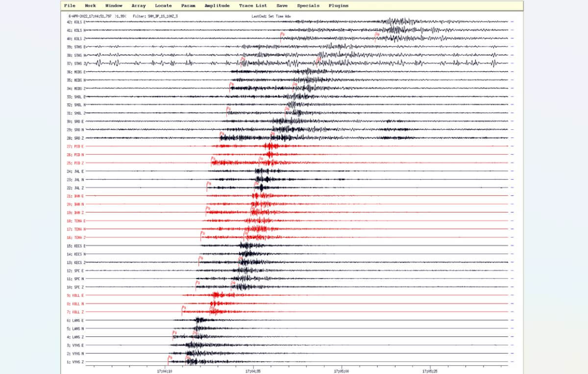Select the first phase pick flag on red KOLL Z trace
Screen dimensions: 588x374
tap(184, 308)
